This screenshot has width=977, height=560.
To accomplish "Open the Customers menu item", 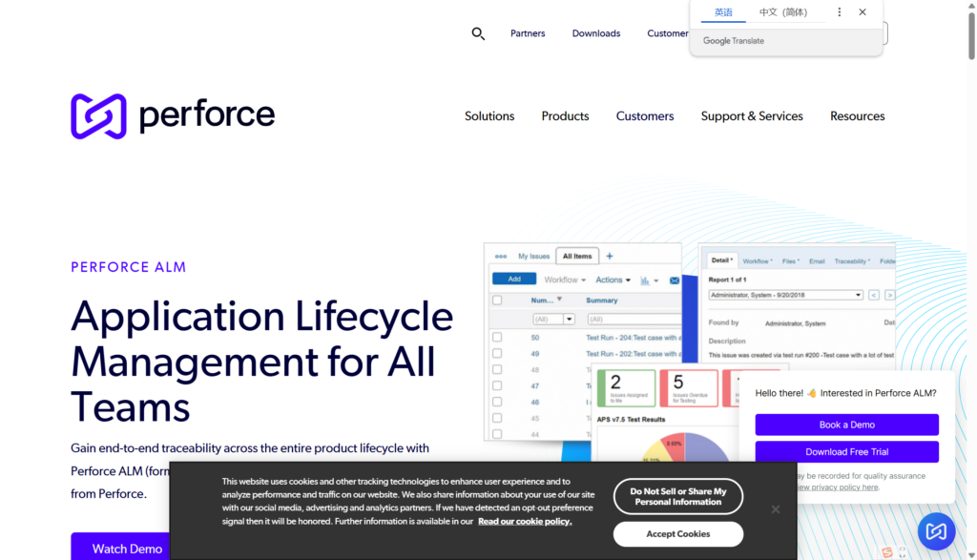I will [x=645, y=116].
